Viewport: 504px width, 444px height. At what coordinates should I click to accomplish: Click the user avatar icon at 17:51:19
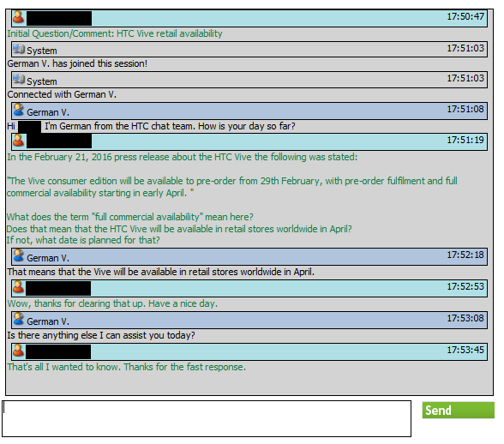pyautogui.click(x=18, y=141)
